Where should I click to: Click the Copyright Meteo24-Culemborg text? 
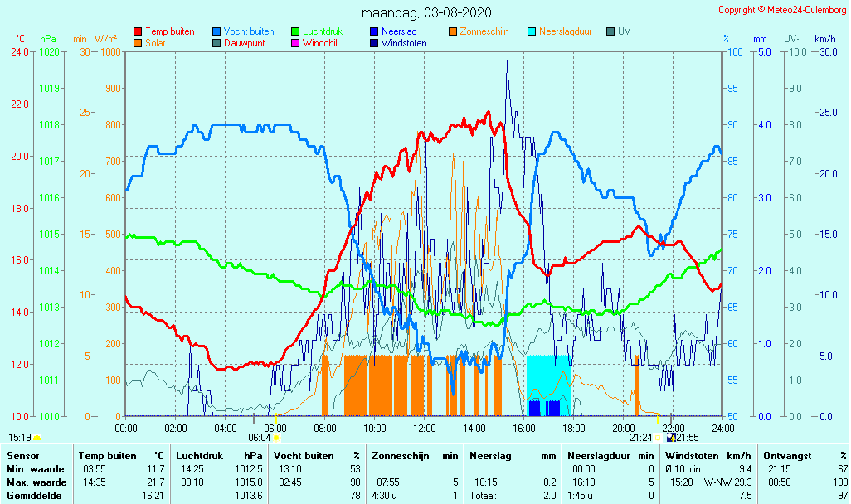point(782,10)
